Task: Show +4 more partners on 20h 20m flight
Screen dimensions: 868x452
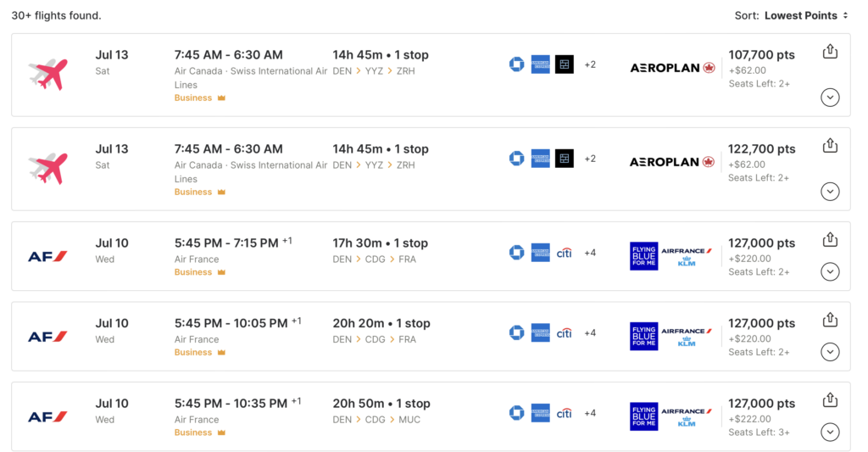Action: (x=590, y=332)
